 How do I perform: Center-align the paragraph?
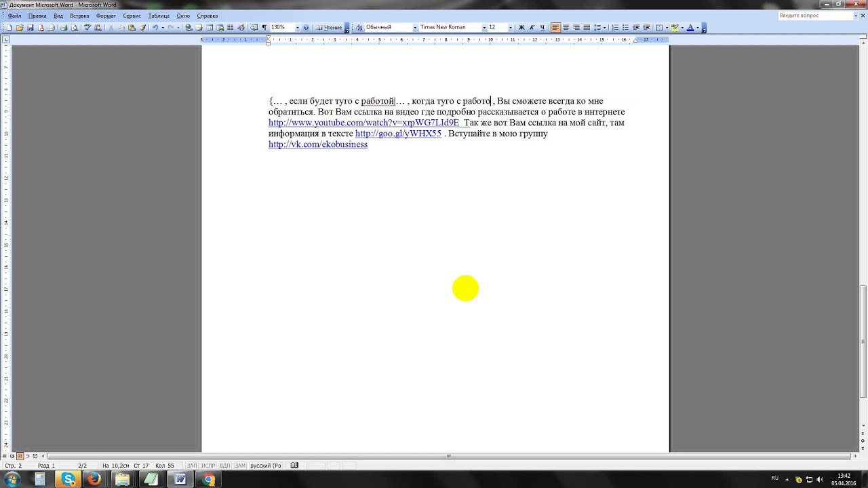[566, 28]
